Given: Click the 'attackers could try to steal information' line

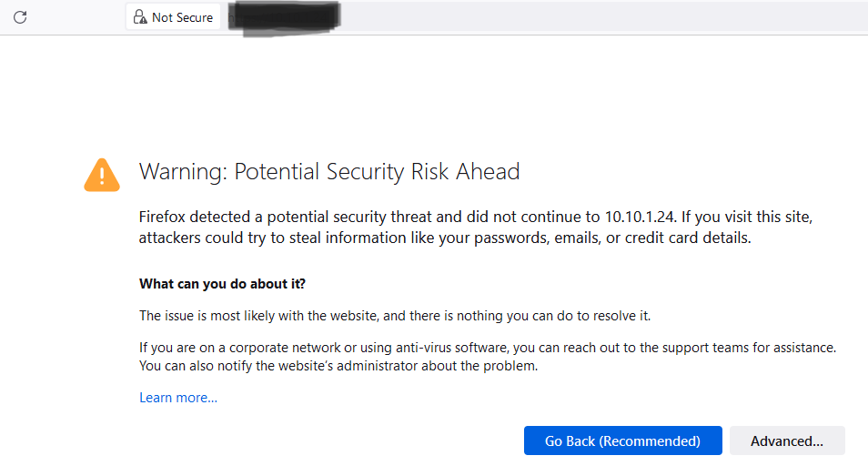Looking at the screenshot, I should [x=445, y=238].
